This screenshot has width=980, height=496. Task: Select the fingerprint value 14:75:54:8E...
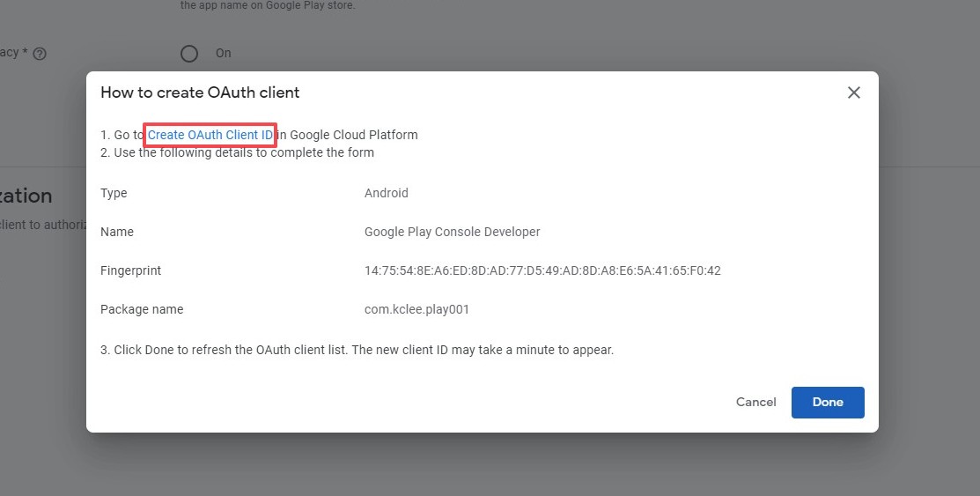[x=542, y=270]
